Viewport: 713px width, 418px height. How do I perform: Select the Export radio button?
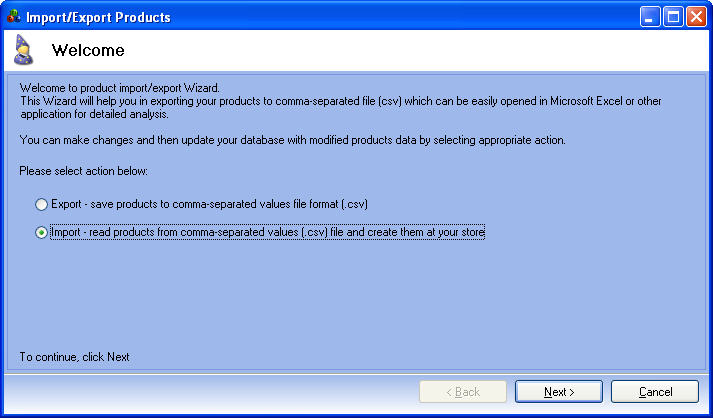[41, 205]
